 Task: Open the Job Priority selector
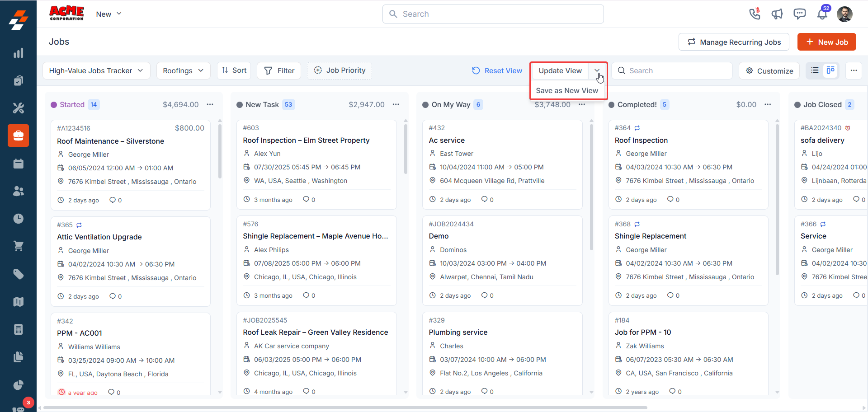point(340,70)
